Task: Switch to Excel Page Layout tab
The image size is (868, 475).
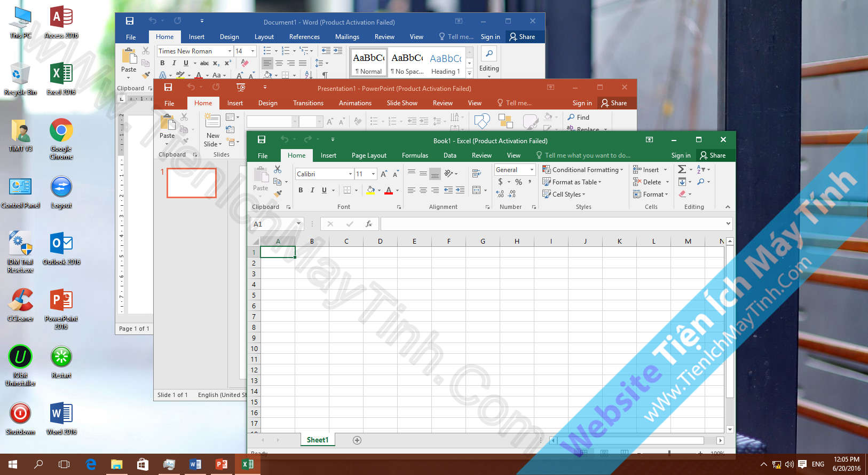Action: (x=369, y=155)
